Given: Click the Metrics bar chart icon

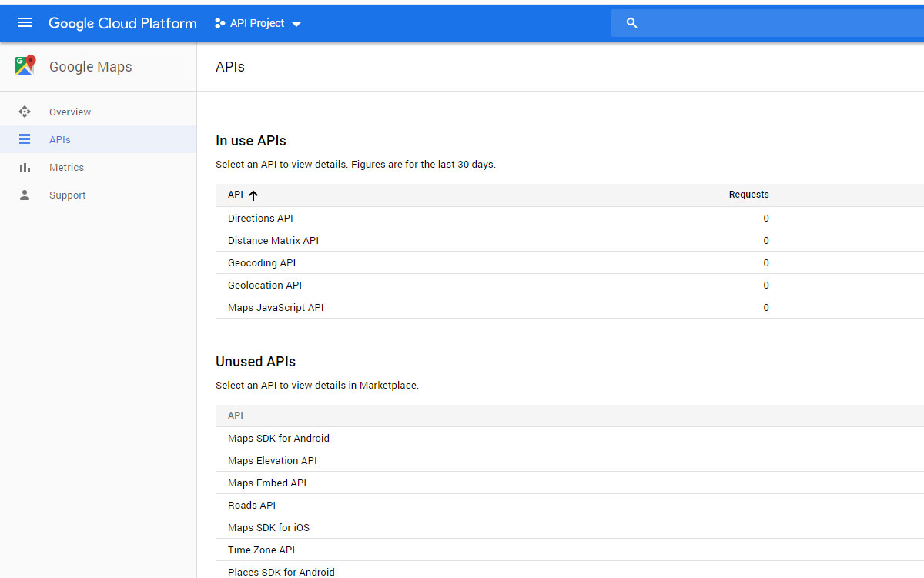Looking at the screenshot, I should (x=25, y=167).
